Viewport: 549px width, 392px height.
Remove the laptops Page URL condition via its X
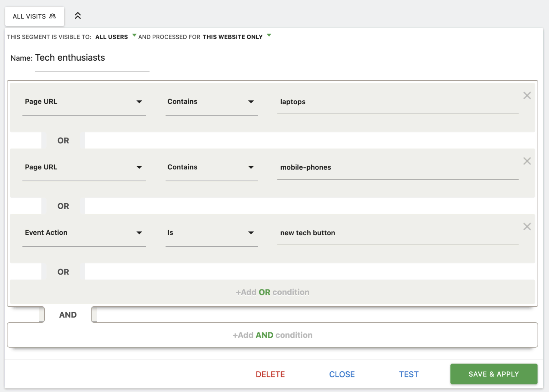point(527,95)
